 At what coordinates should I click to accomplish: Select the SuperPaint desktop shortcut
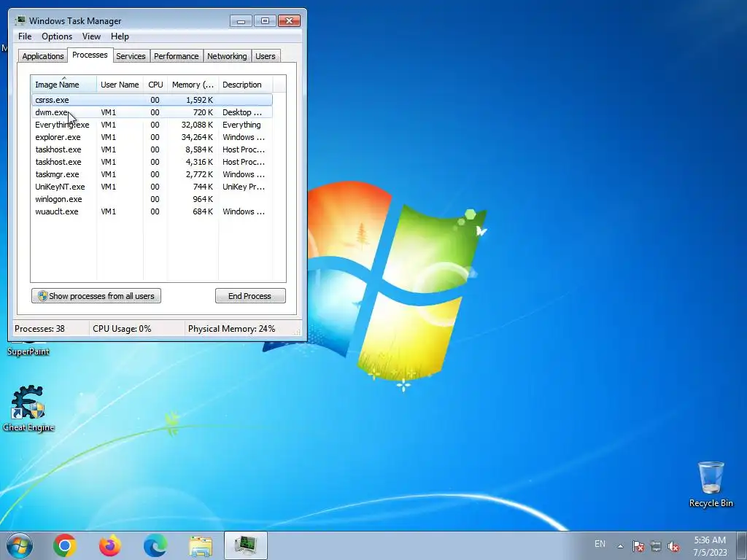click(x=28, y=351)
